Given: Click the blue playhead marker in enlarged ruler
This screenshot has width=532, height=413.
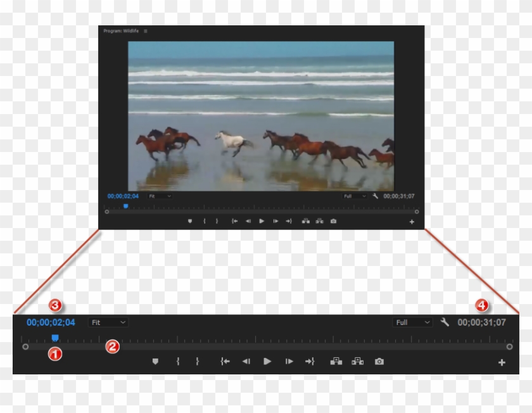Looking at the screenshot, I should coord(55,338).
